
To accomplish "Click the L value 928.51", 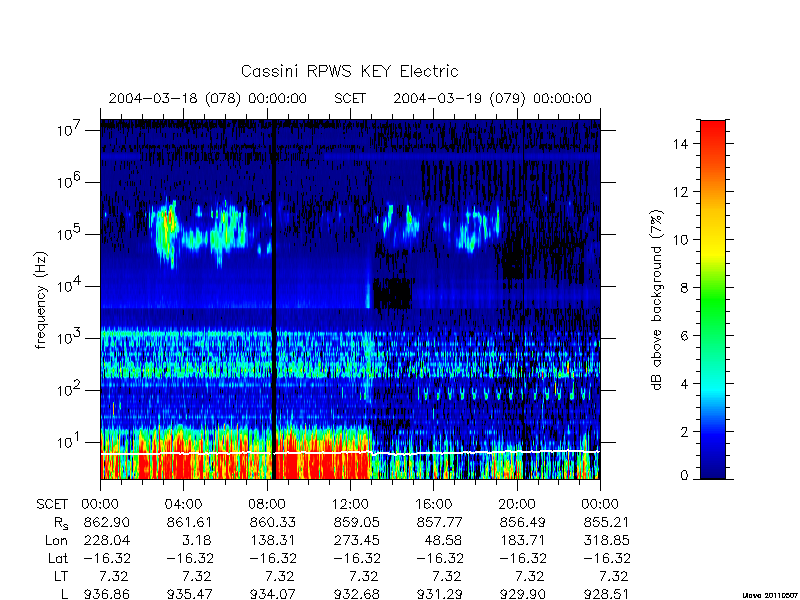I will click(606, 594).
